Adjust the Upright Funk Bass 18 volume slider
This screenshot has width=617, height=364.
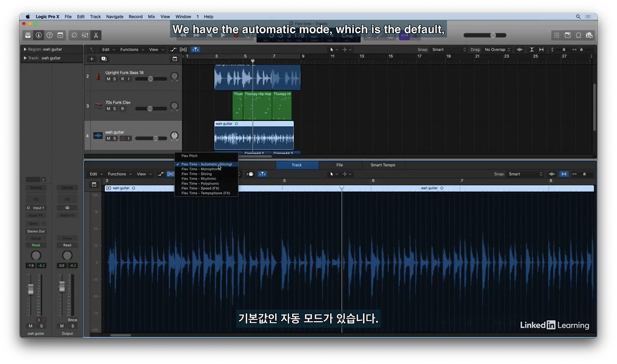(151, 79)
